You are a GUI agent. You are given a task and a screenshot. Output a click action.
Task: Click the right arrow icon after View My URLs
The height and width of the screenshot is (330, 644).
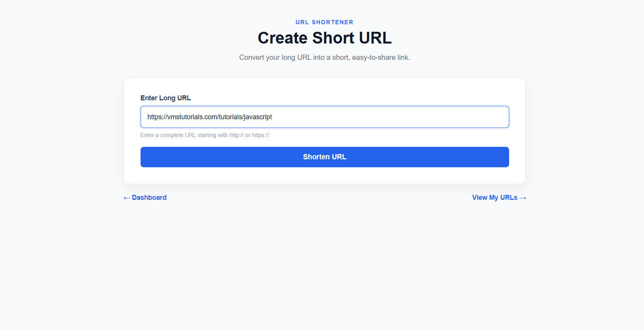[523, 198]
